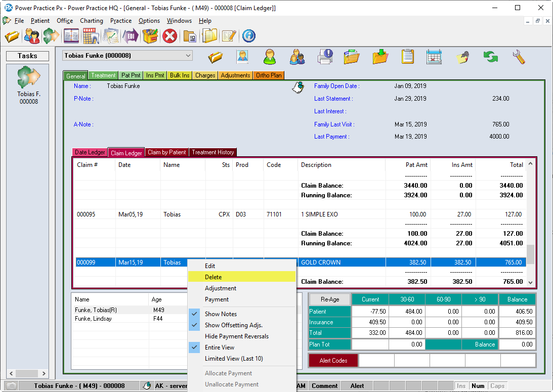Toggle Entire View in context menu

pos(219,347)
